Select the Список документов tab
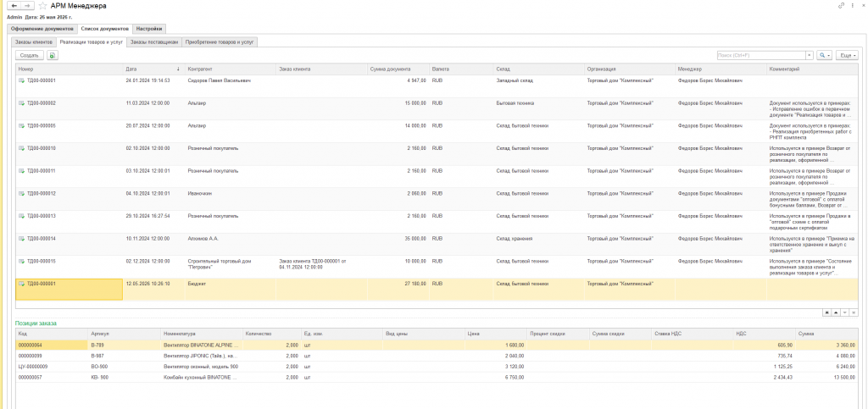 (x=105, y=29)
